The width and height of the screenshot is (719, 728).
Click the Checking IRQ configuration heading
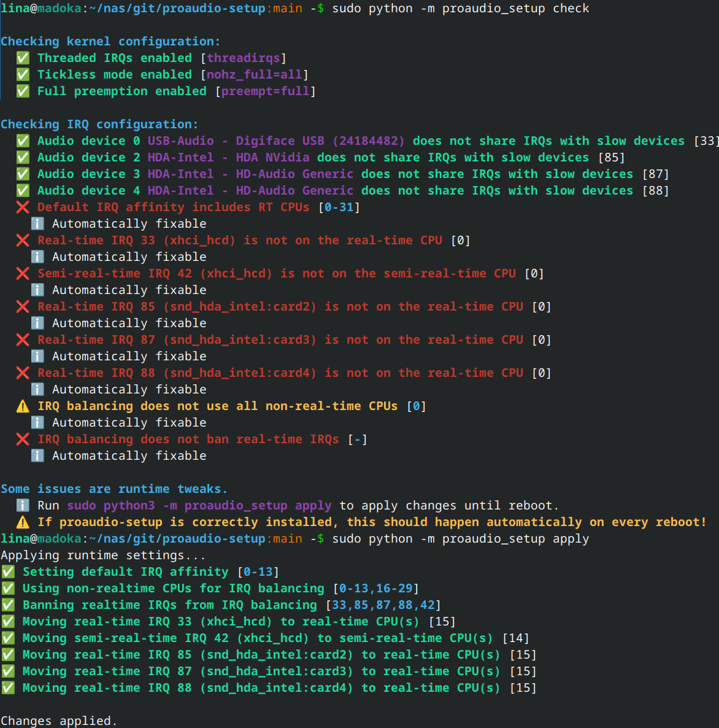pos(99,125)
